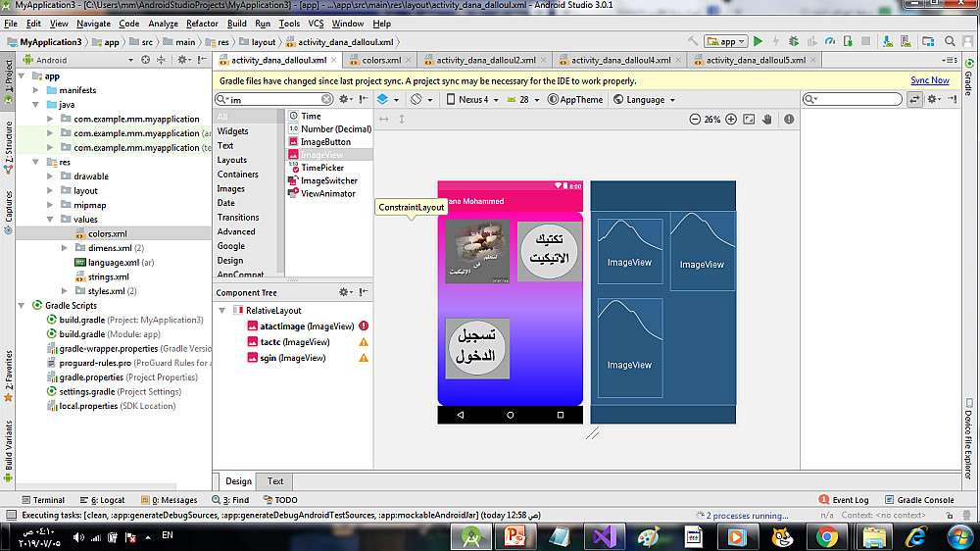This screenshot has width=980, height=551.
Task: Click the zoom out minus icon
Action: click(695, 119)
